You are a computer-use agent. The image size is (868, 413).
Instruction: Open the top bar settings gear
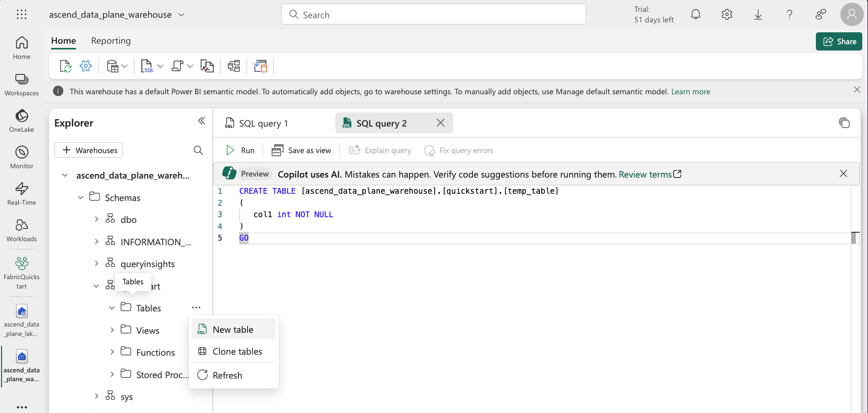click(x=727, y=15)
